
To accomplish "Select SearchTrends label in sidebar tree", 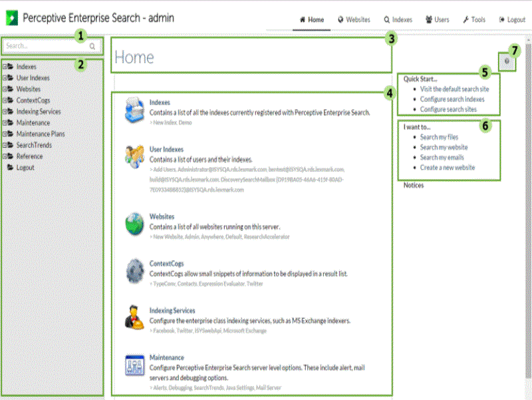I will point(35,145).
